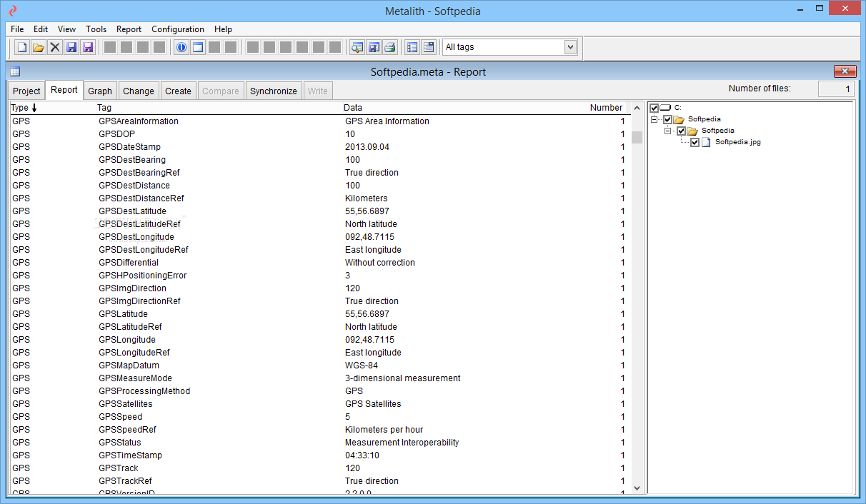This screenshot has width=866, height=504.
Task: Click the Kilometers value of GPSDestDistanceRef
Action: tap(367, 198)
